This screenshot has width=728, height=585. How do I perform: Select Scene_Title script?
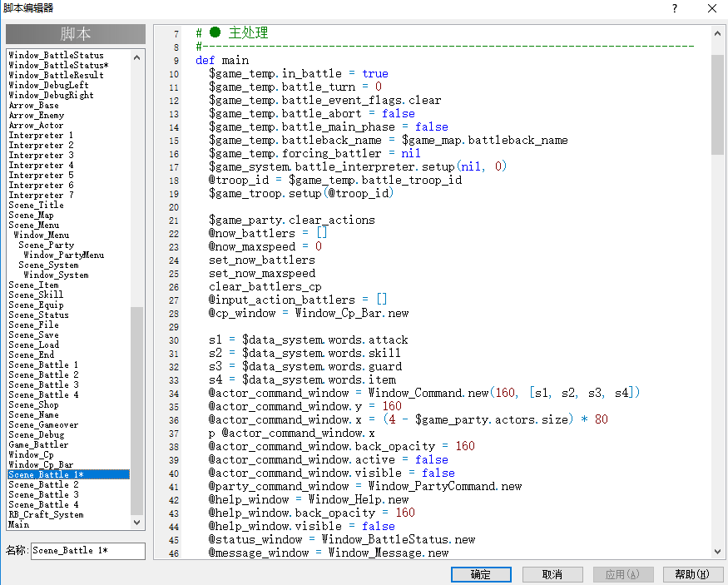[x=37, y=206]
